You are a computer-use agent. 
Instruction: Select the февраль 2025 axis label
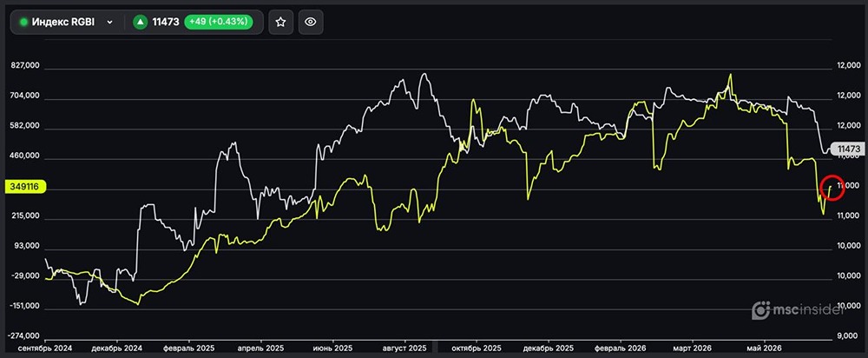[188, 348]
